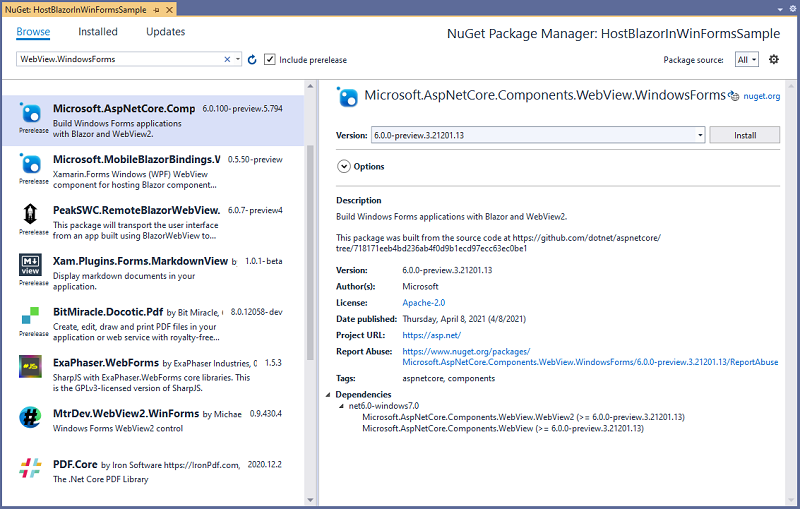
Task: Click ExaPhaser.WebForms package icon
Action: click(30, 366)
